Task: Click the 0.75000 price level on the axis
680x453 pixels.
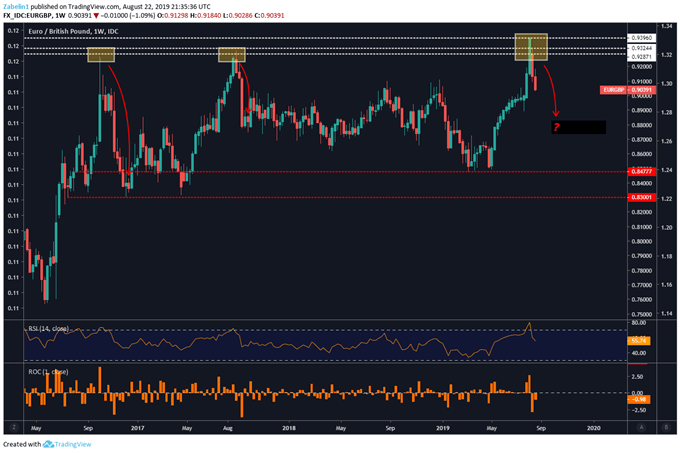Action: point(641,314)
